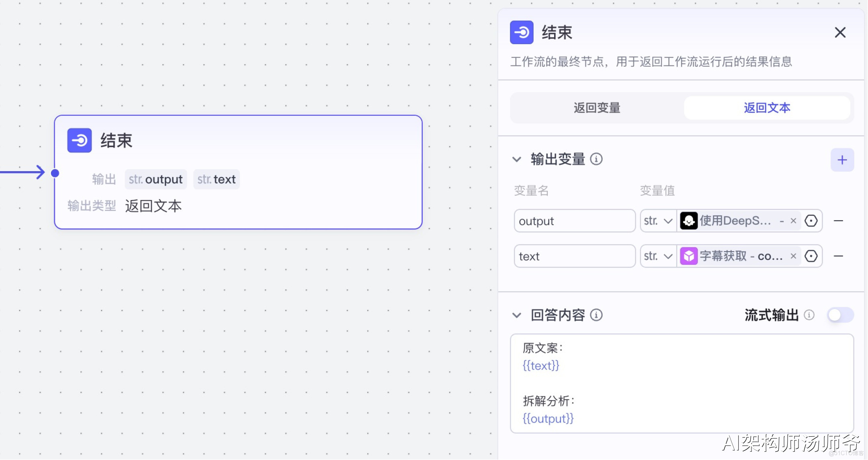
Task: Remove the output variable row with minus icon
Action: click(838, 221)
